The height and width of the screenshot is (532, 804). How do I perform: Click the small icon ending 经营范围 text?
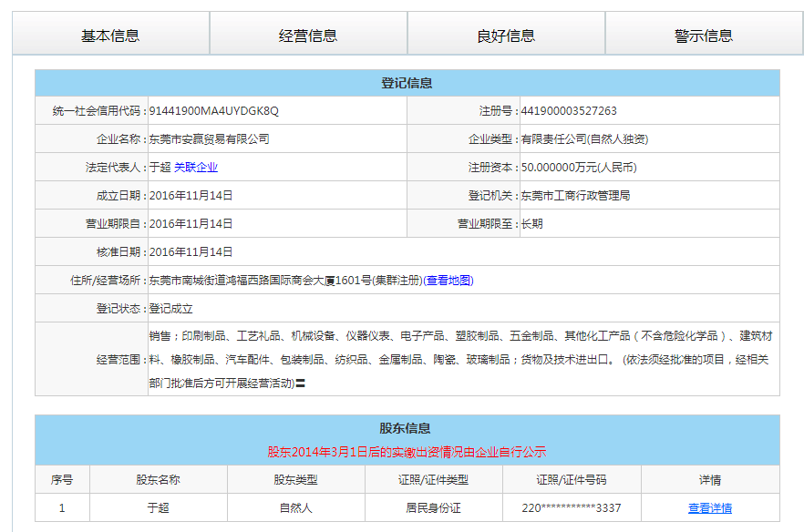[x=300, y=384]
